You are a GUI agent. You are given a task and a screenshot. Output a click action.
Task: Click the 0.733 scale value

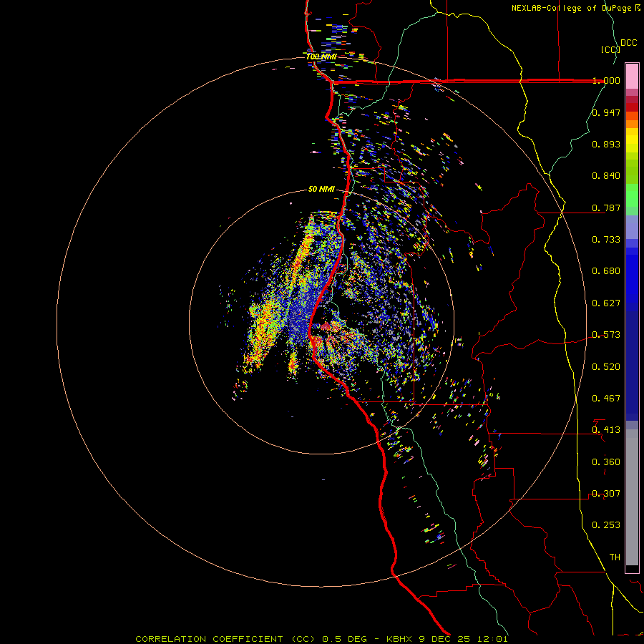606,240
